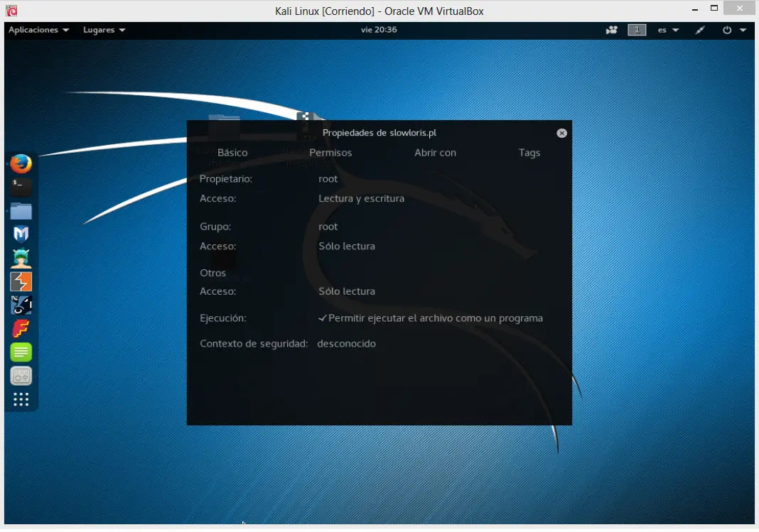The height and width of the screenshot is (532, 759).
Task: Click the Propietario value root
Action: click(328, 179)
